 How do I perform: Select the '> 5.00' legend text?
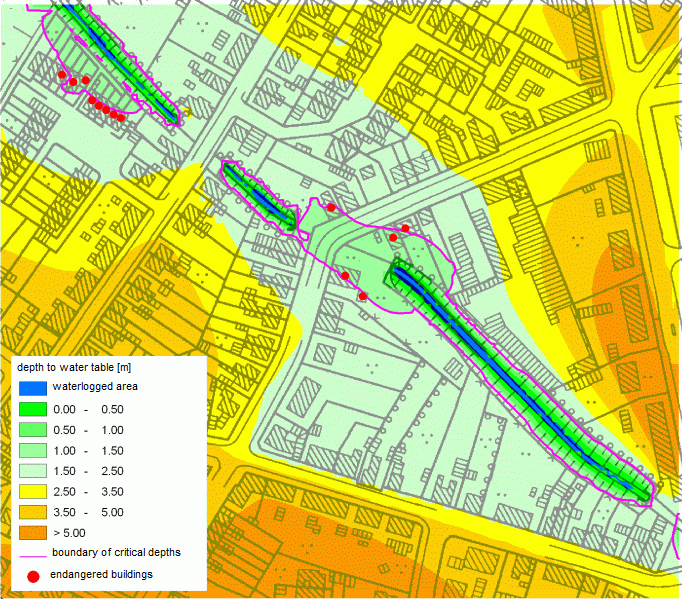pyautogui.click(x=70, y=533)
